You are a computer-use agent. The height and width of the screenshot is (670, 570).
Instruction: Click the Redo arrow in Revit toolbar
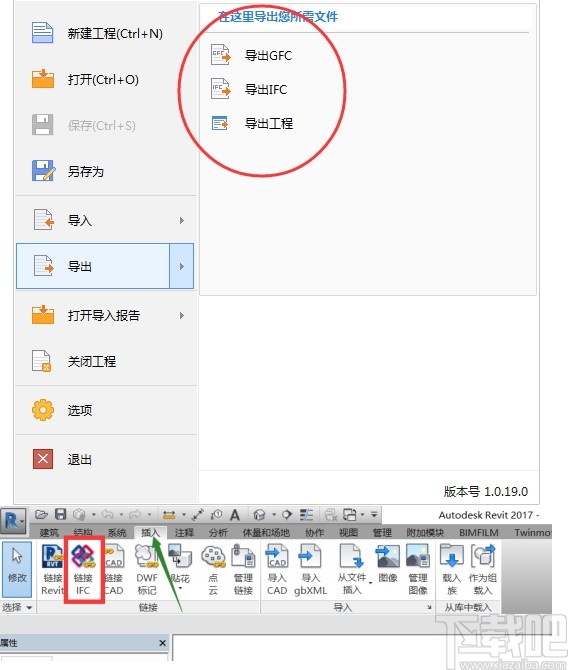pyautogui.click(x=135, y=515)
